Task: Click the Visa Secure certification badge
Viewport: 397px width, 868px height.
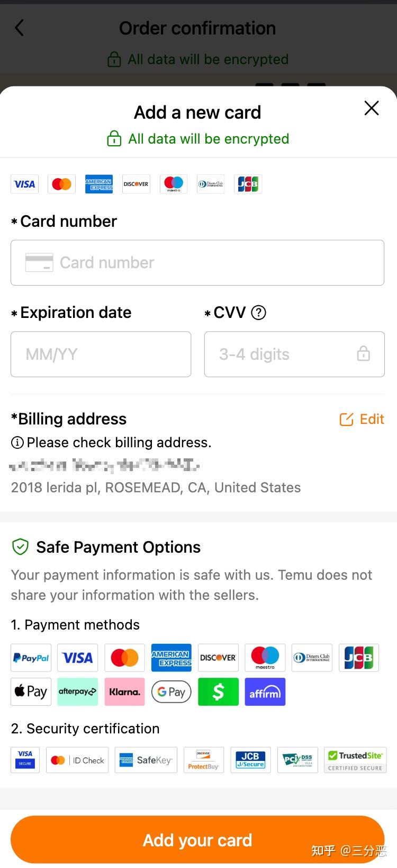Action: [25, 760]
